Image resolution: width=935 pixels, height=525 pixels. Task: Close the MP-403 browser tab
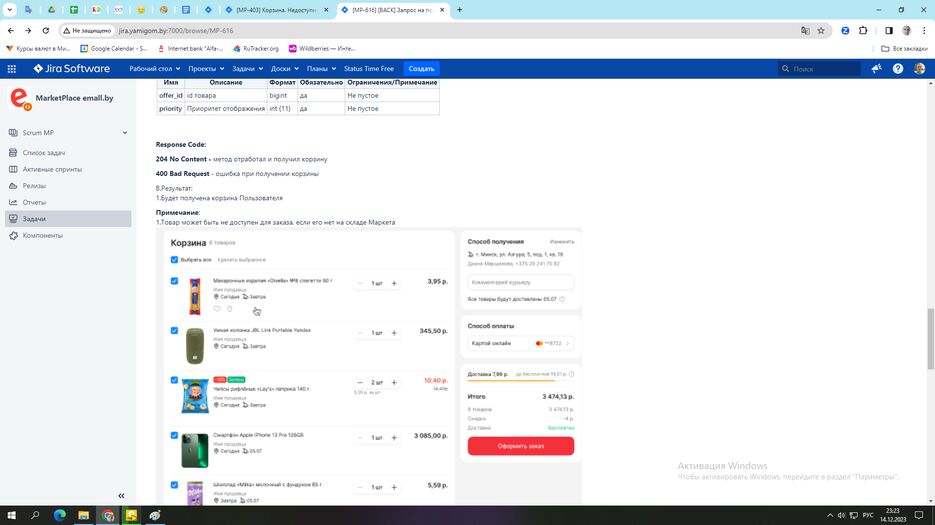point(326,10)
